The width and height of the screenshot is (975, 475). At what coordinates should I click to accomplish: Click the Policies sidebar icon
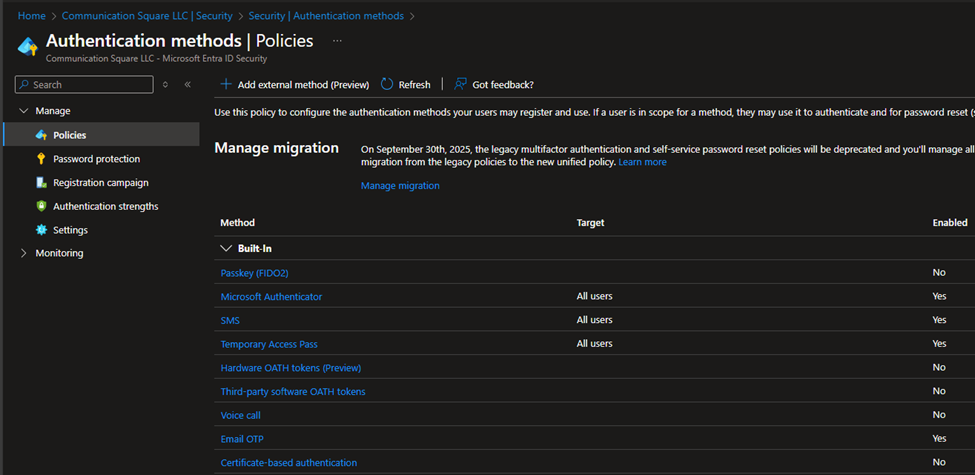pyautogui.click(x=41, y=135)
